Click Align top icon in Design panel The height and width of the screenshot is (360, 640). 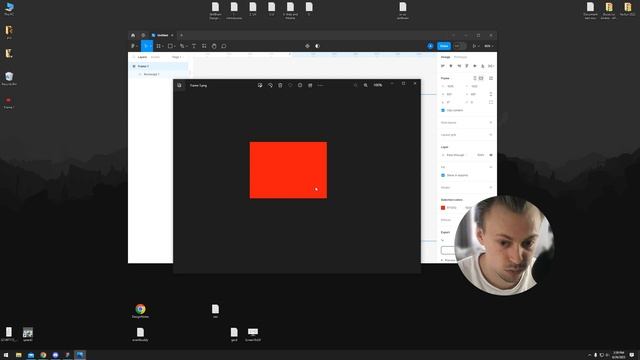467,66
